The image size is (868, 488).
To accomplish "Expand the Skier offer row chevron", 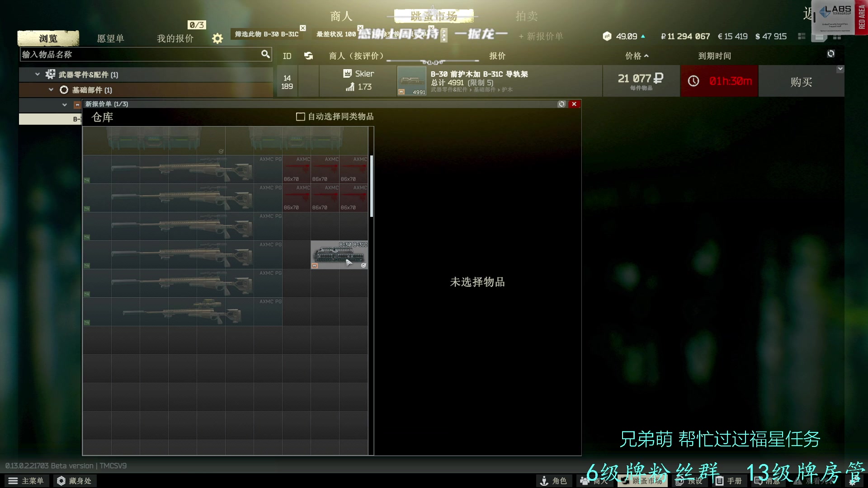I will click(x=840, y=69).
